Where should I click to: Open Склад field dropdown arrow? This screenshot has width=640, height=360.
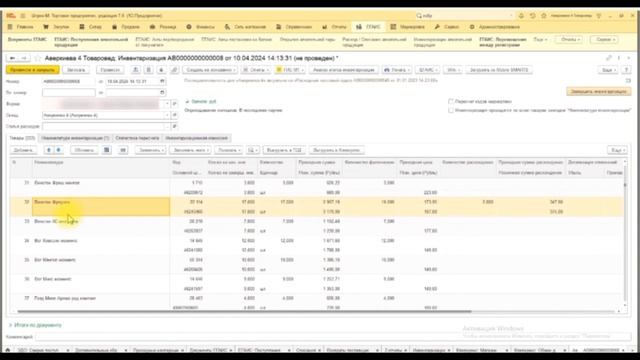coord(167,115)
